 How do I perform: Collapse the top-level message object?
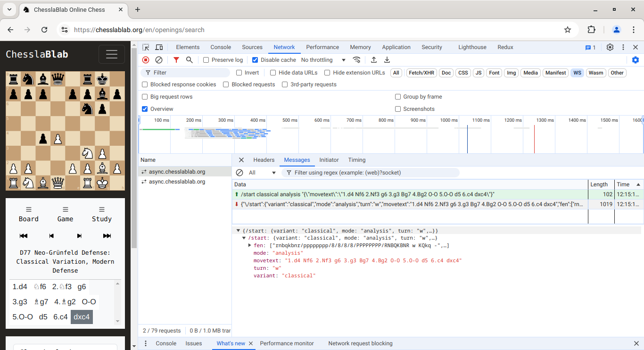pyautogui.click(x=239, y=231)
